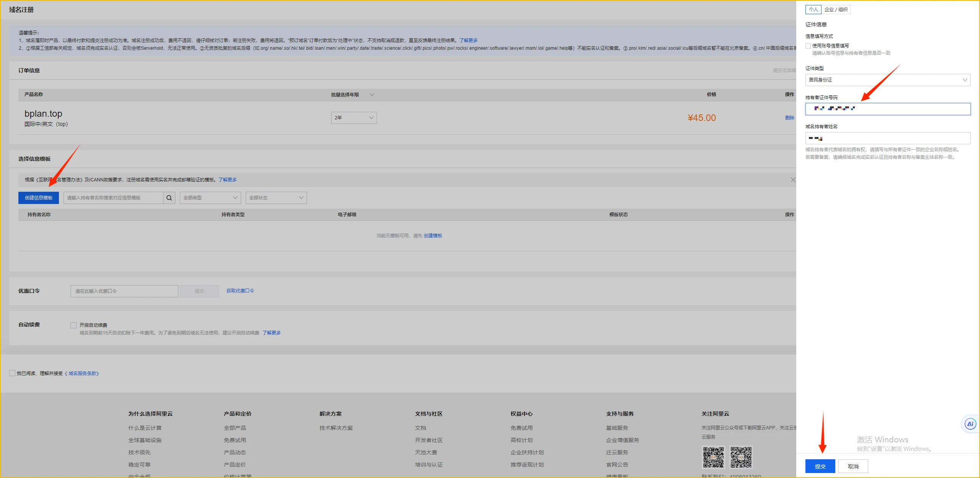Click 企业增值服务 footer link
The height and width of the screenshot is (478, 980).
(622, 440)
